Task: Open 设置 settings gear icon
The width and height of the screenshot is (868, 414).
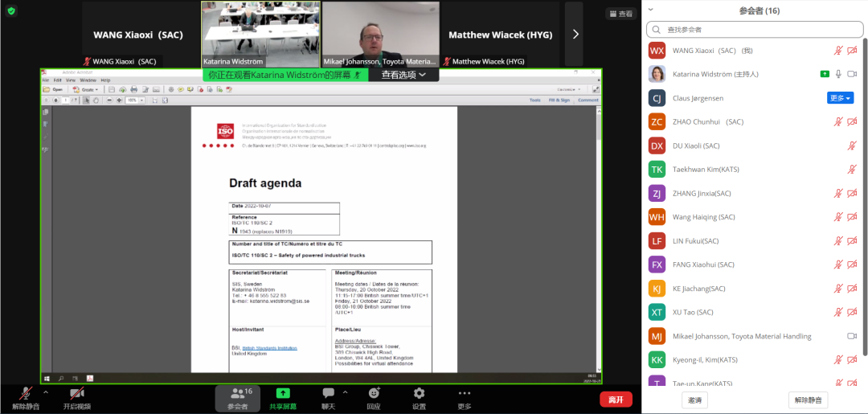Action: (419, 393)
